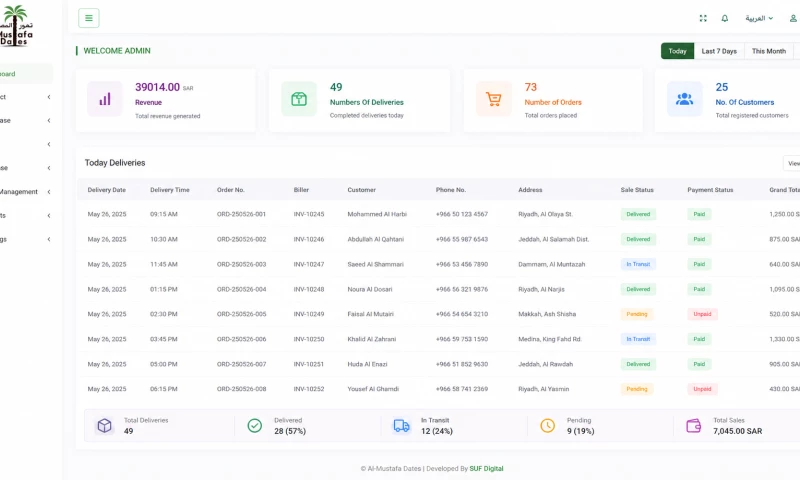Expand the sidebar item ending in 'ts'
Image resolution: width=800 pixels, height=480 pixels.
26,215
